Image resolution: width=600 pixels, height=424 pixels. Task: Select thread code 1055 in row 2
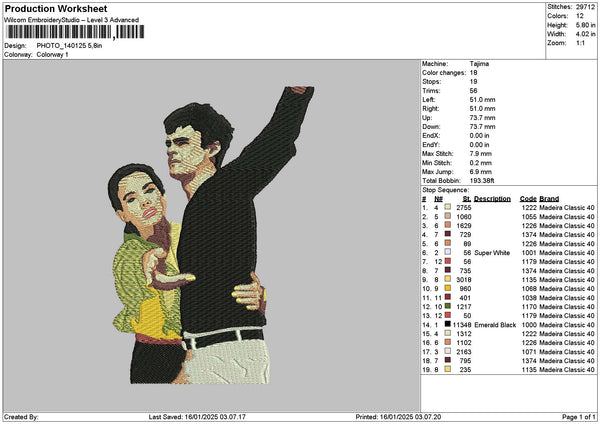point(529,217)
